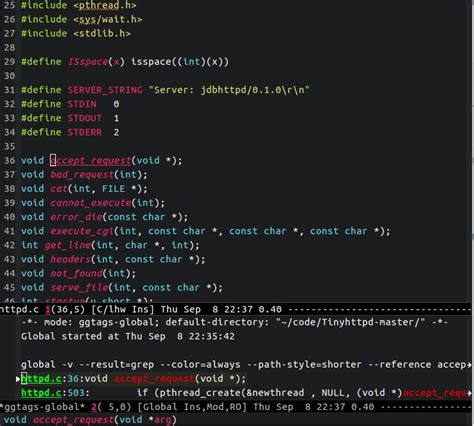Viewport: 474px width, 426px height.
Task: Click the Ins indicator in httpd.c mode line
Action: tap(140, 309)
